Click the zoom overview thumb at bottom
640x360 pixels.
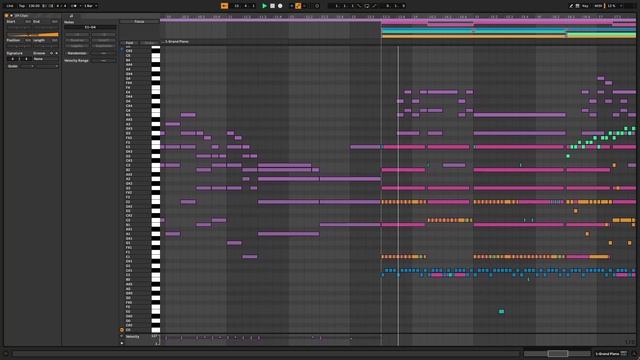[x=558, y=353]
